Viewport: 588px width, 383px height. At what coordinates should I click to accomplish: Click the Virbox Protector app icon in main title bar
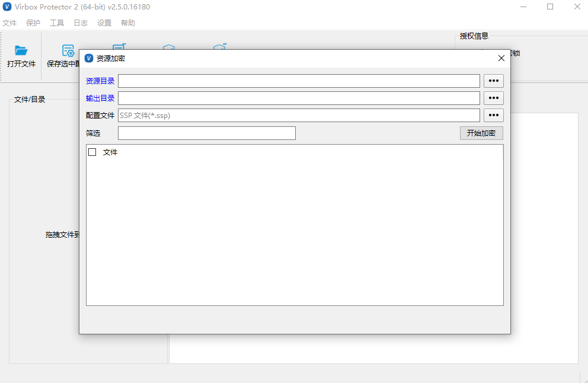click(7, 7)
